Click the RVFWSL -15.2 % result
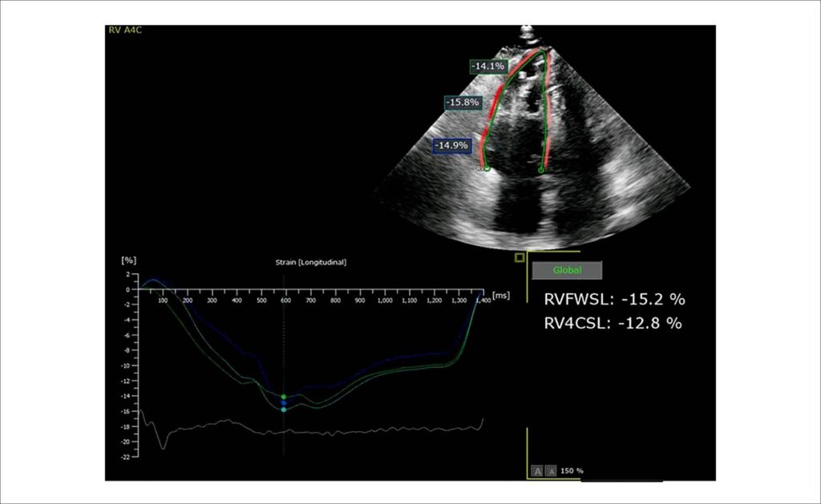This screenshot has width=821, height=504. (615, 299)
